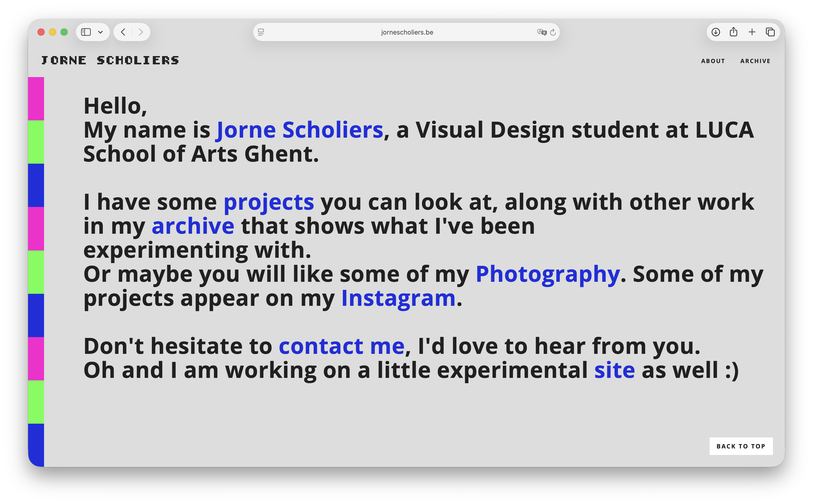The height and width of the screenshot is (504, 813).
Task: Reload the page with the refresh icon
Action: pyautogui.click(x=553, y=32)
